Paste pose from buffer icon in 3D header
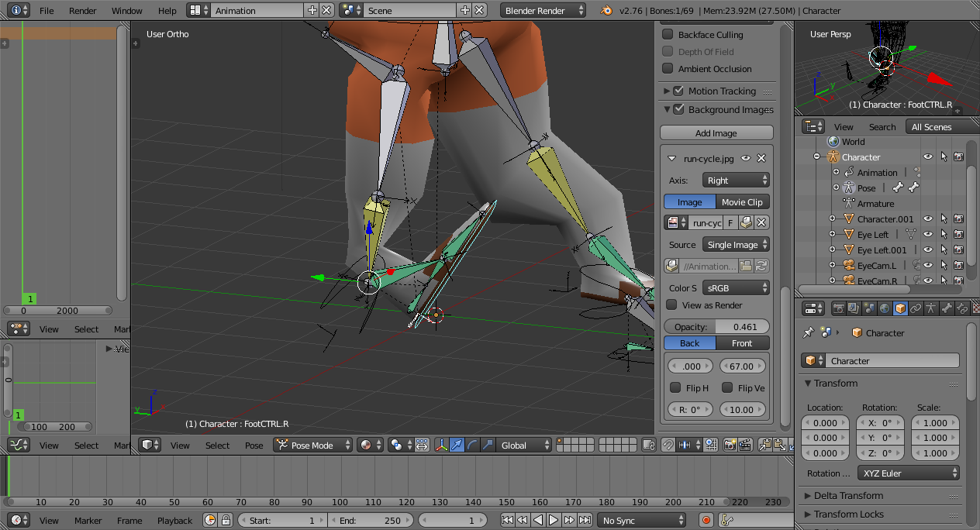 780,445
